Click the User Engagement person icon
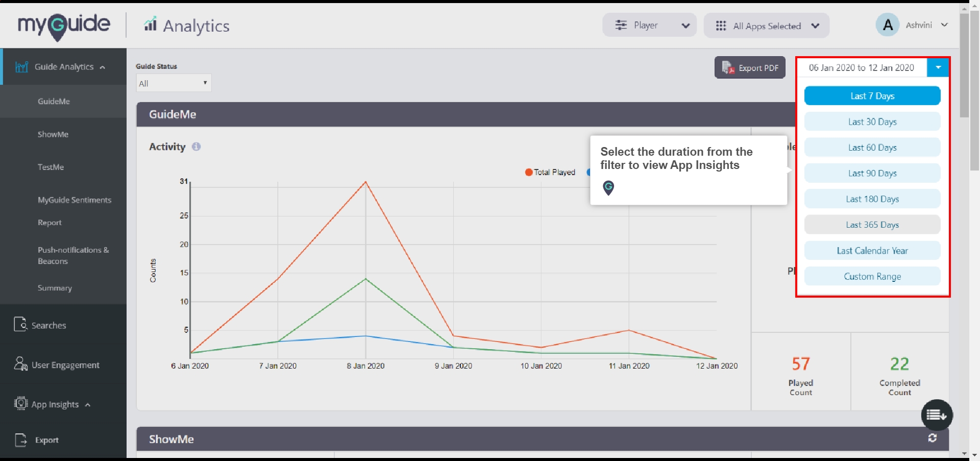 (x=20, y=364)
